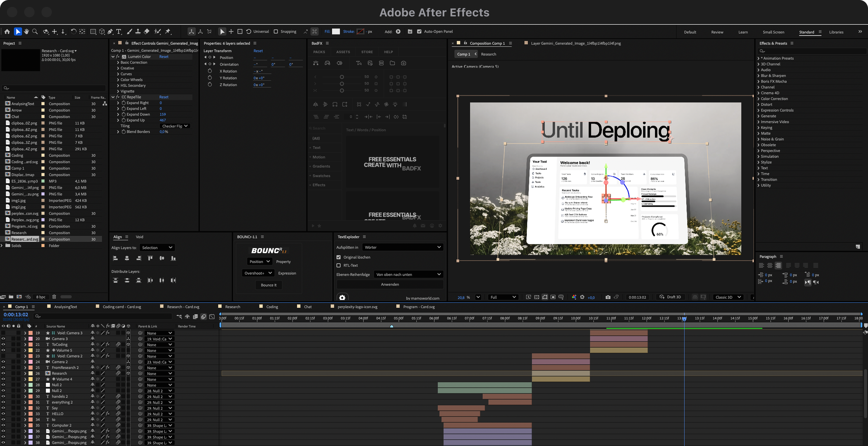This screenshot has width=868, height=446.
Task: Toggle Snapping in the top toolbar
Action: point(276,31)
